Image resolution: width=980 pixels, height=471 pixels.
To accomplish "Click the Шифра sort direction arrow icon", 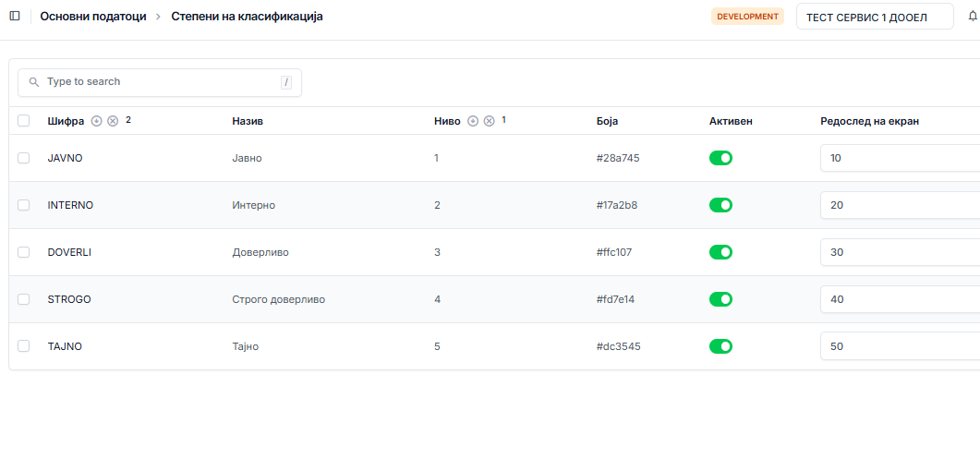I will pyautogui.click(x=96, y=121).
